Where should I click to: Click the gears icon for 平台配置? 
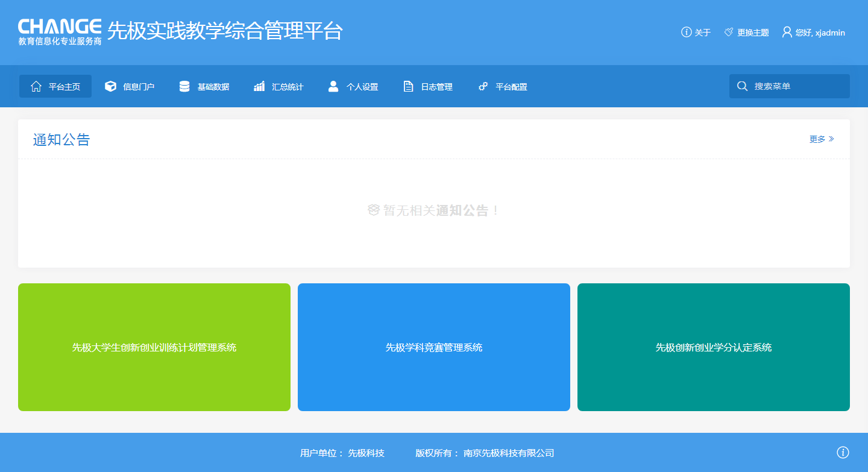[483, 86]
